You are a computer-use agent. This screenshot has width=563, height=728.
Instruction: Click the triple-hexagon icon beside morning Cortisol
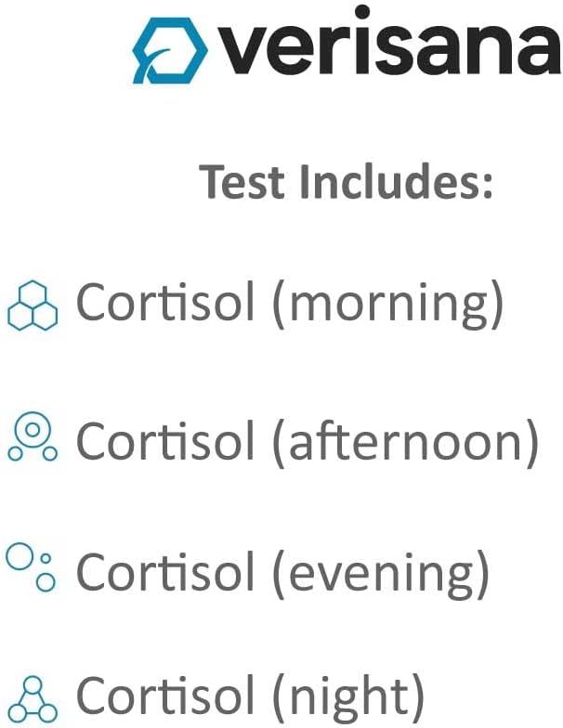33,305
